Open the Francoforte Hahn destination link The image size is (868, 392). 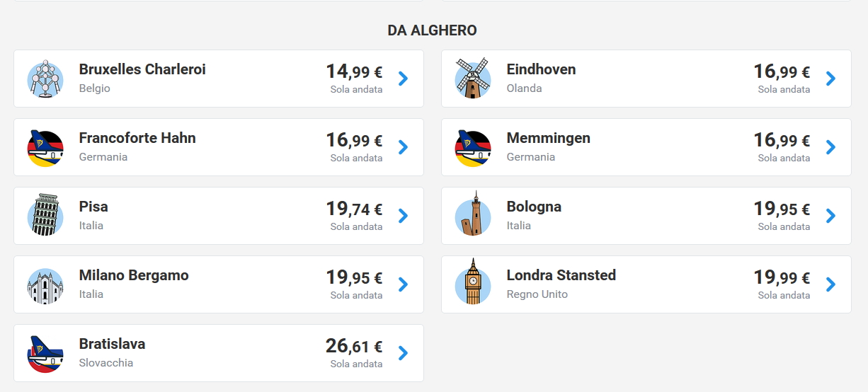point(137,138)
